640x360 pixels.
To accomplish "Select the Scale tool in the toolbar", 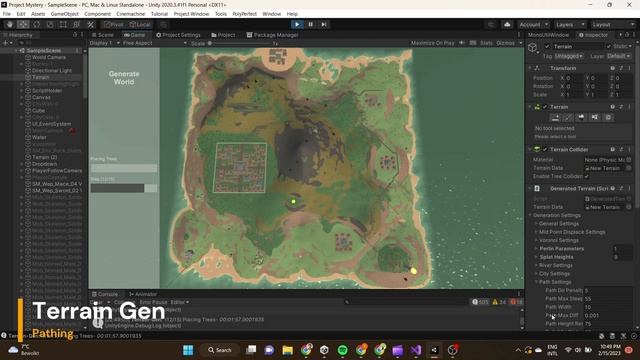I will (x=50, y=24).
